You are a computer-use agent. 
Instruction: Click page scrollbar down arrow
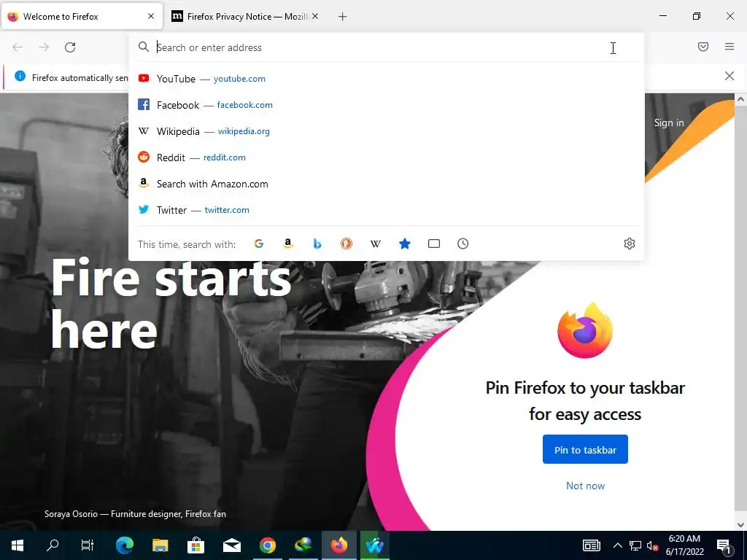[x=740, y=525]
